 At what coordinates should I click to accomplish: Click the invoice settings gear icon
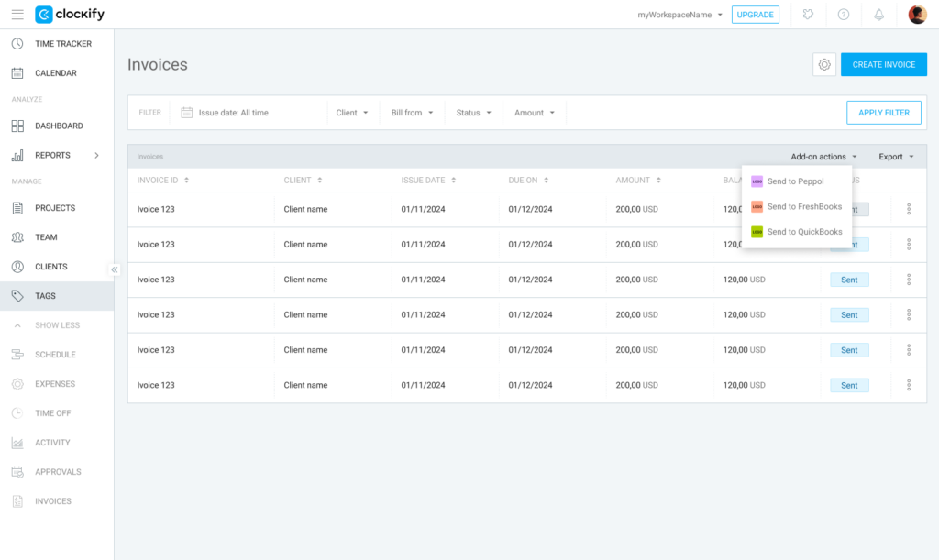(823, 65)
